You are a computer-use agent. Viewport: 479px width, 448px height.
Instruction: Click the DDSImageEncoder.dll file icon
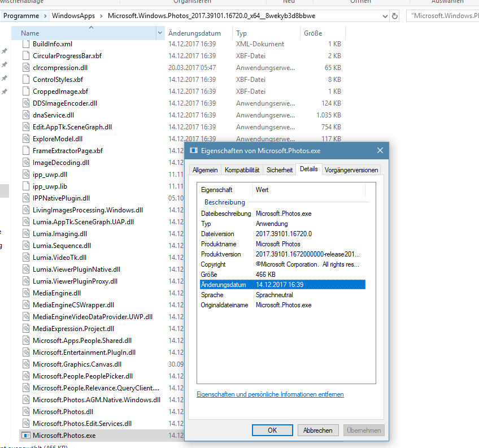coord(27,103)
